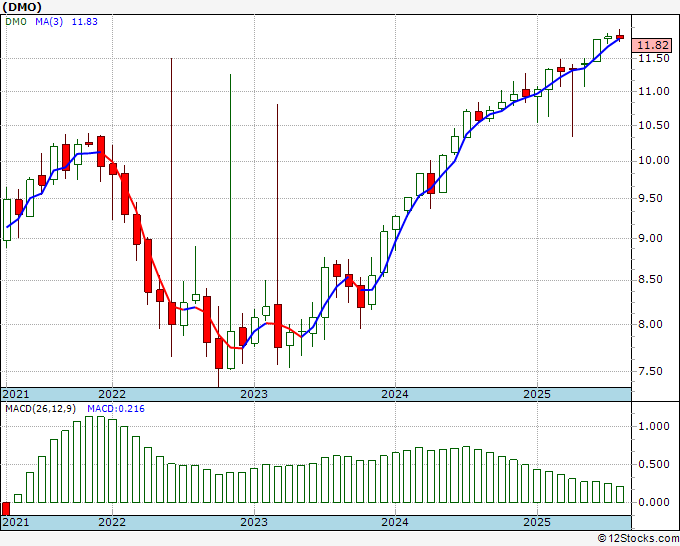The width and height of the screenshot is (680, 546).
Task: Click the MACD(26,12,9) indicator label
Action: click(41, 409)
